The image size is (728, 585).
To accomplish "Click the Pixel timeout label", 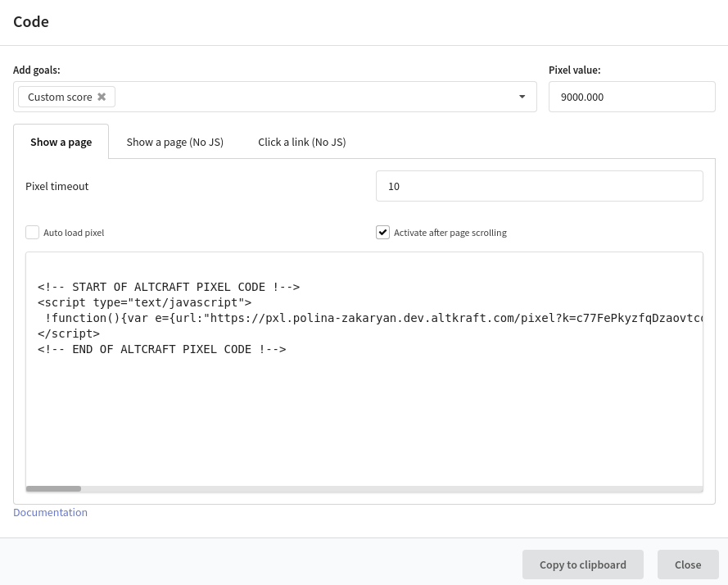I will (x=57, y=186).
